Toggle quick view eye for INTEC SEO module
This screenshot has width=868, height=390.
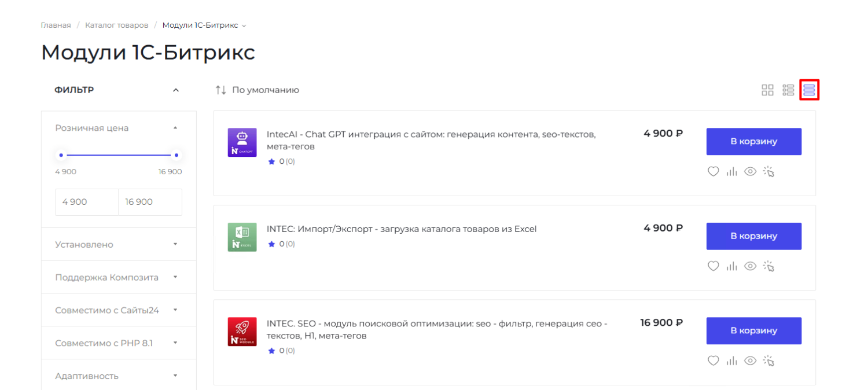click(750, 361)
